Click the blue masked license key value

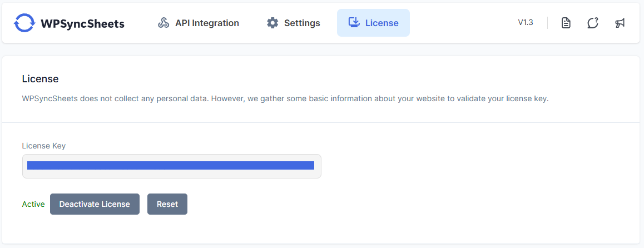[x=170, y=165]
